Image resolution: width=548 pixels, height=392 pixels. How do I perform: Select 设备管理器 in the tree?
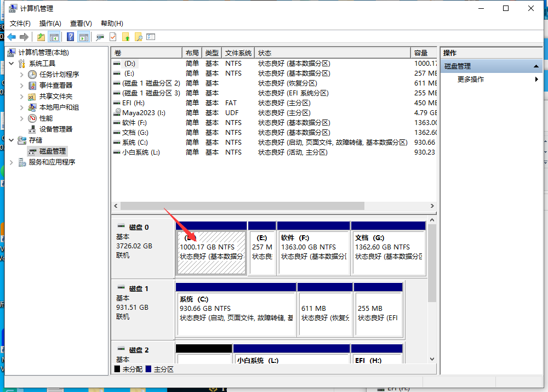click(55, 129)
